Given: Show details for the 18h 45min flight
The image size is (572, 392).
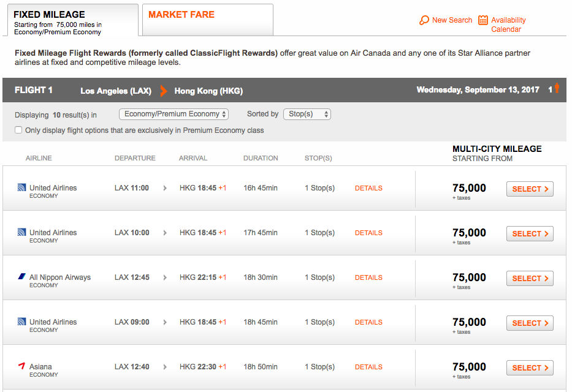Looking at the screenshot, I should (x=368, y=322).
